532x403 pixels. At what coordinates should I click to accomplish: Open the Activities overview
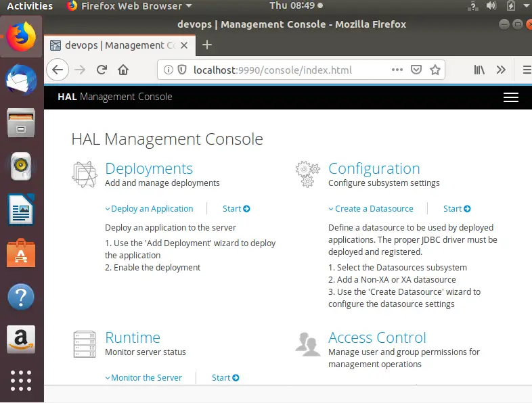click(x=30, y=6)
